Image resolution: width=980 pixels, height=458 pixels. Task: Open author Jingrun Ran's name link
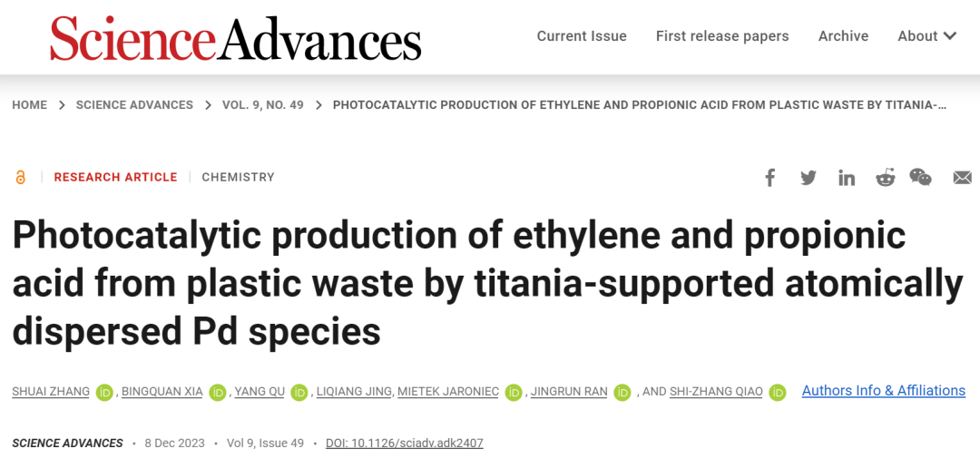coord(569,392)
